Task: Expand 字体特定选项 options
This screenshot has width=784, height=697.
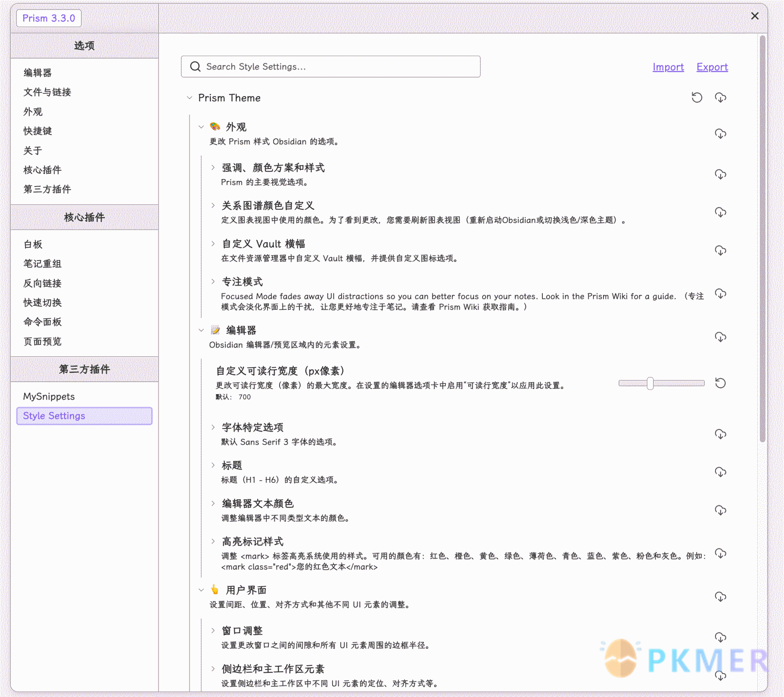Action: 213,427
